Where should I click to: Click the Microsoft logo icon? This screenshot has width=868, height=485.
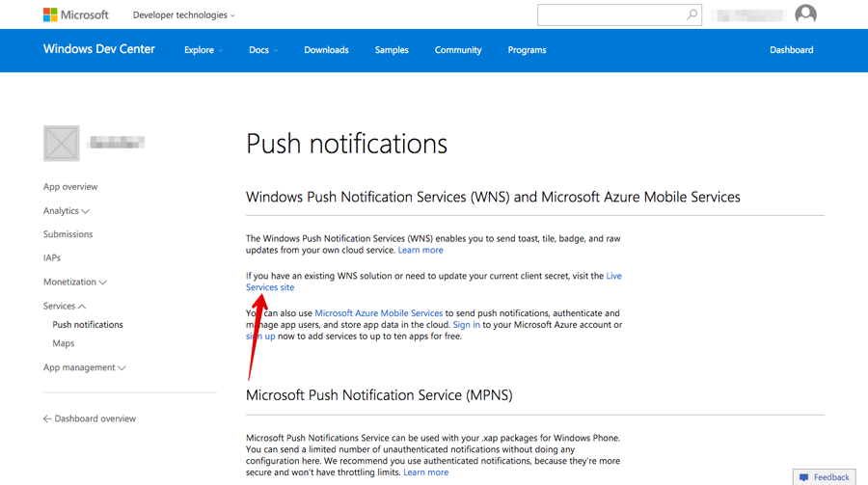coord(50,15)
